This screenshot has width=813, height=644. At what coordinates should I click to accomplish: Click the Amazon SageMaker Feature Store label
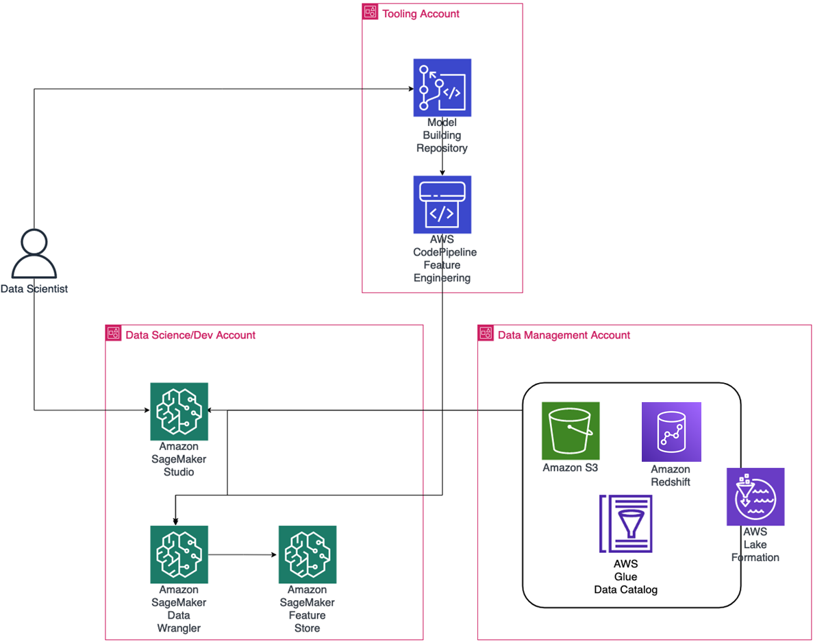308,609
